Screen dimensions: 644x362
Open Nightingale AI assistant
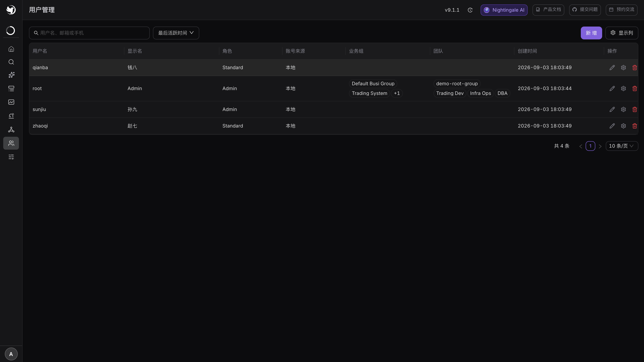coord(504,10)
